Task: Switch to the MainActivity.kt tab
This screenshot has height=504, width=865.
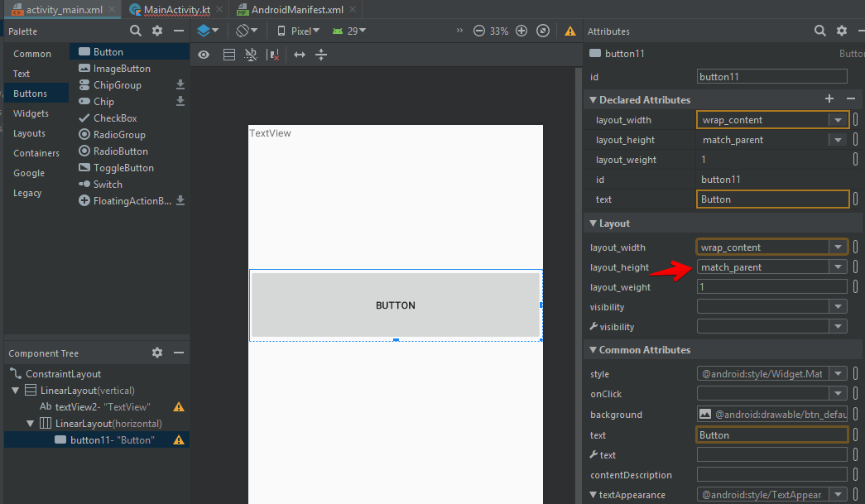Action: [176, 10]
